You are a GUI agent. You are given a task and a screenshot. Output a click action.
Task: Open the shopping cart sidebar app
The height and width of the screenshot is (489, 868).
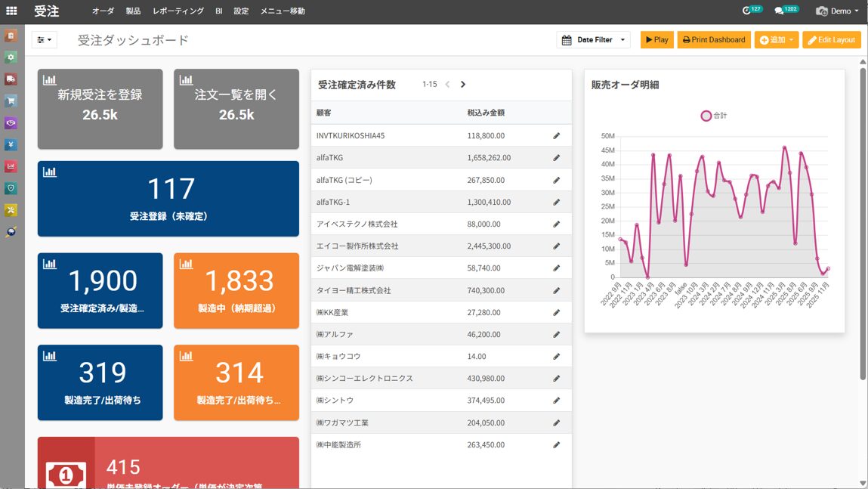point(11,101)
